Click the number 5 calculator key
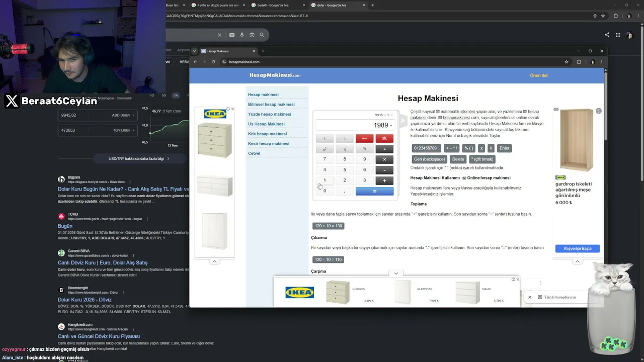 345,170
